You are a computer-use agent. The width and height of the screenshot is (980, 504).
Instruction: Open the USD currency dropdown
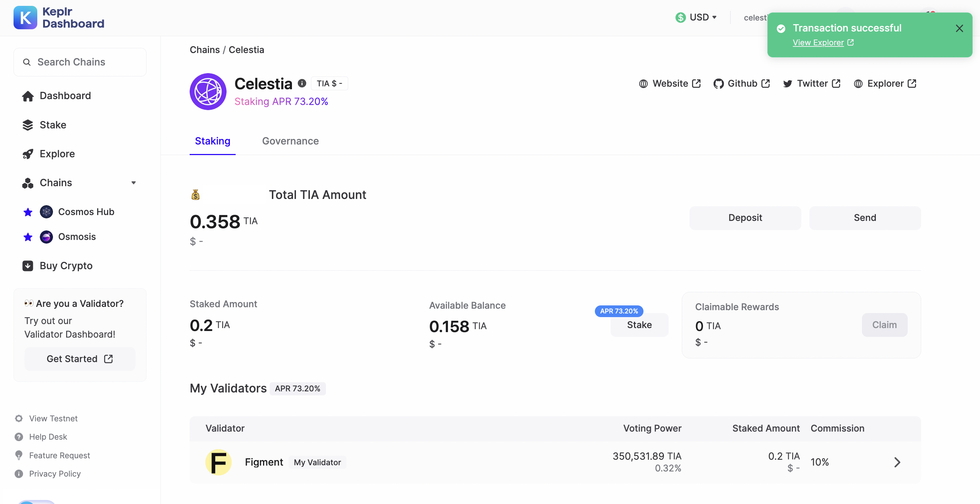click(x=696, y=18)
